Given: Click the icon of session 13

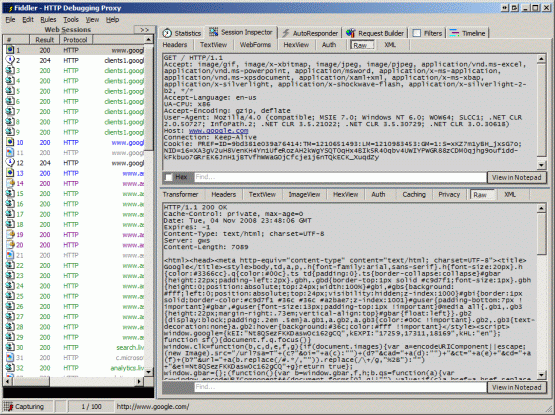Looking at the screenshot, I should pos(10,173).
